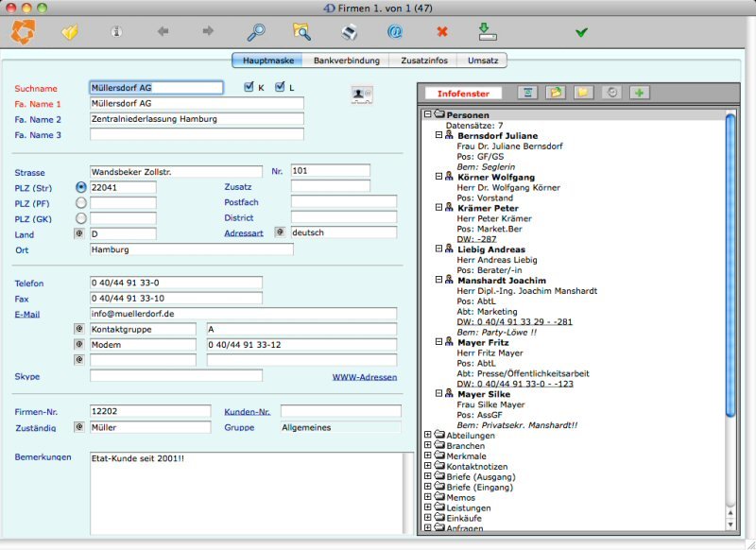Viewport: 756px width, 550px height.
Task: Collapse the Personen tree folder
Action: point(428,114)
